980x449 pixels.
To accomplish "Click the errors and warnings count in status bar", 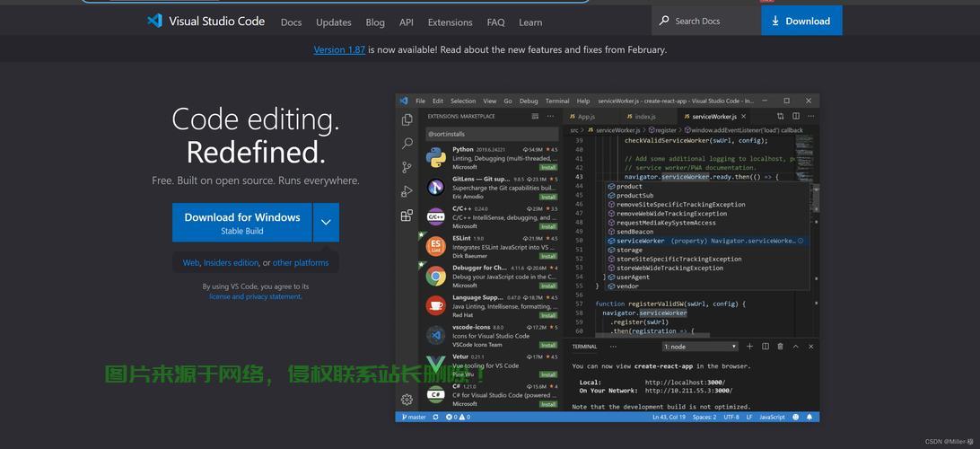I will coord(458,417).
